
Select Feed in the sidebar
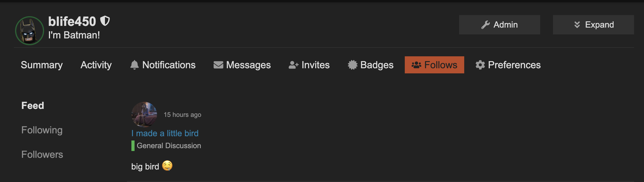click(33, 106)
